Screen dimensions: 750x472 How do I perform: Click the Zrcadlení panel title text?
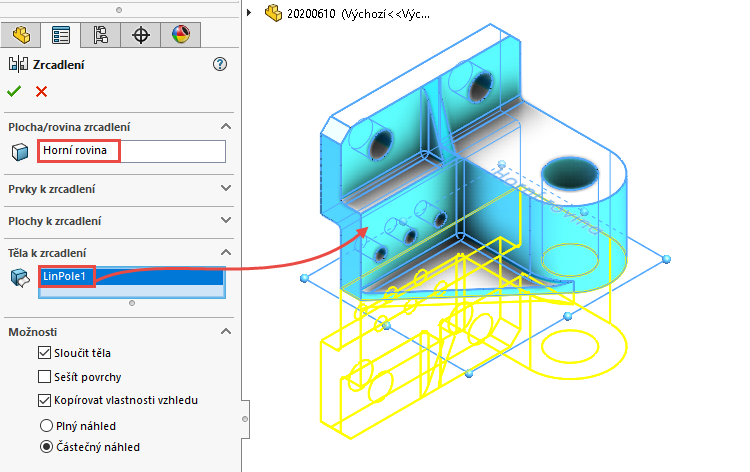[58, 65]
